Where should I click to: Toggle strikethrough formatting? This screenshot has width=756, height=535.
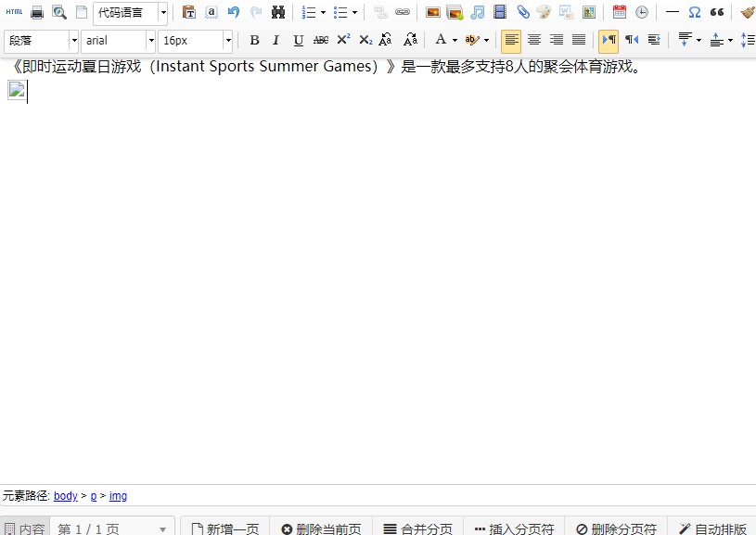click(x=321, y=41)
